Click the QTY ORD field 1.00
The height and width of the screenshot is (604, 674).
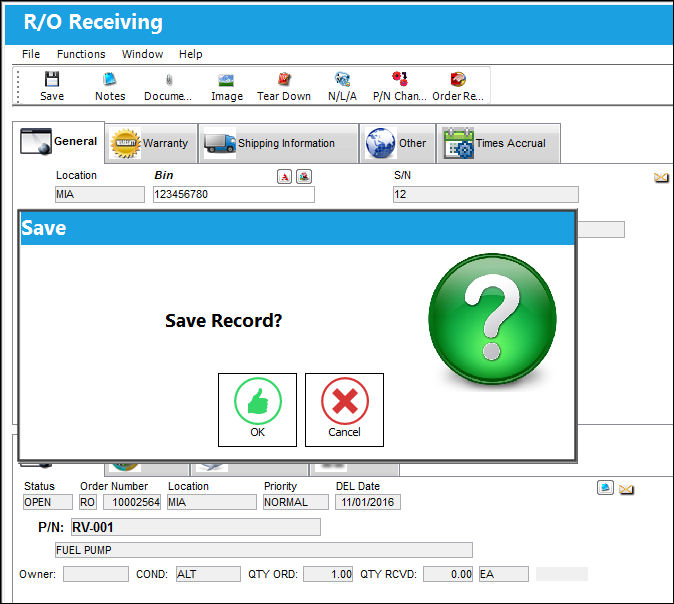pos(328,574)
